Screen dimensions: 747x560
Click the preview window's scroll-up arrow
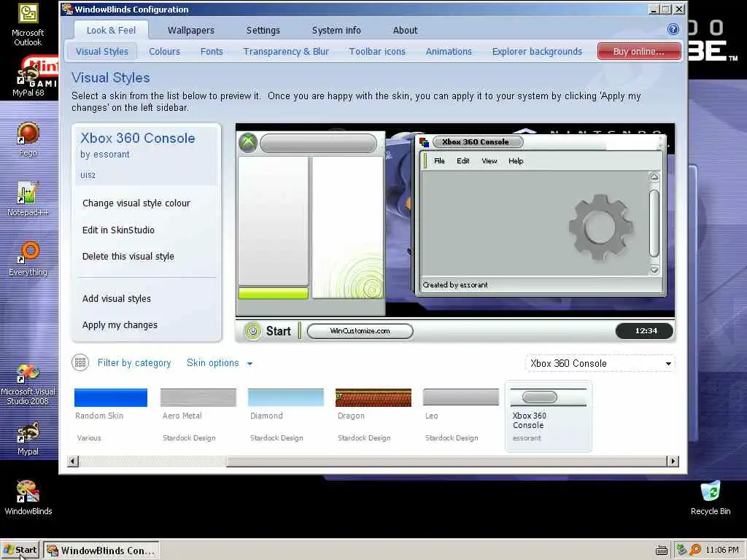tap(654, 177)
